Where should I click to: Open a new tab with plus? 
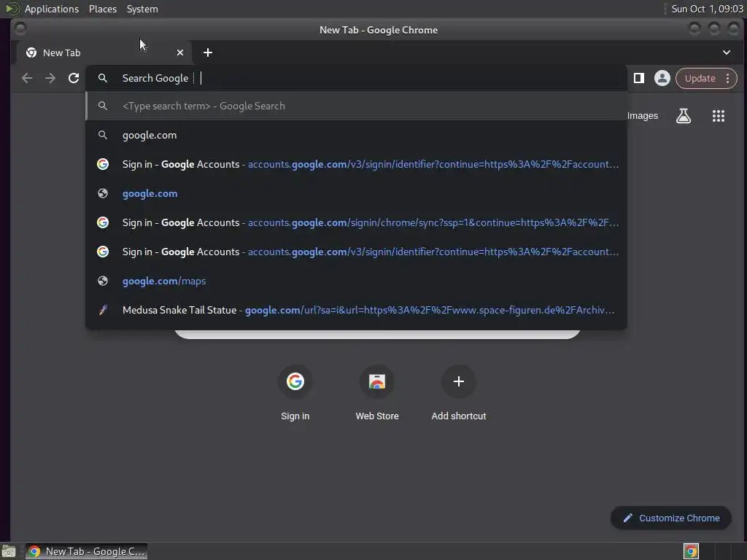tap(208, 52)
